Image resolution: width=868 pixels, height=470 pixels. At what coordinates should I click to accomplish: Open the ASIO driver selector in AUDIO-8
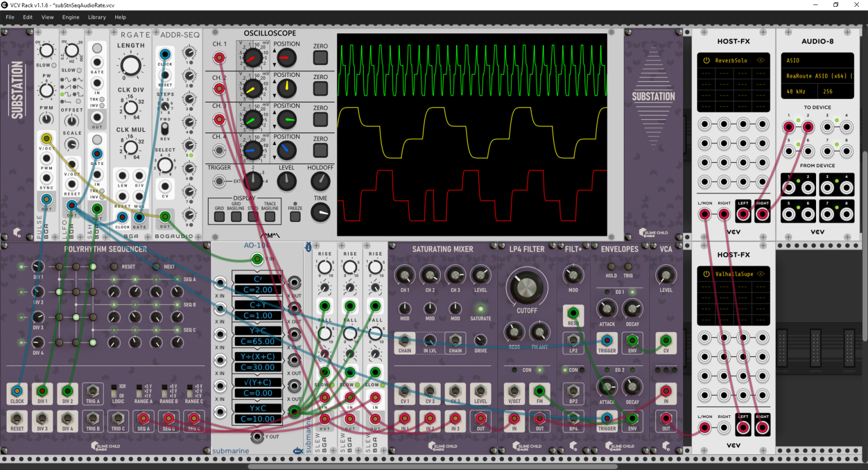[x=817, y=60]
